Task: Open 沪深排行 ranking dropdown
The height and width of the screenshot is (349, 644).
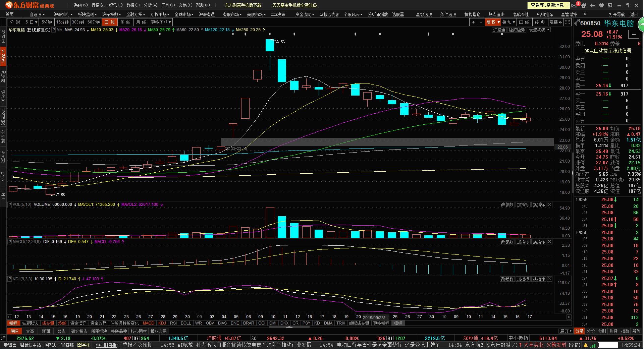Action: [63, 14]
